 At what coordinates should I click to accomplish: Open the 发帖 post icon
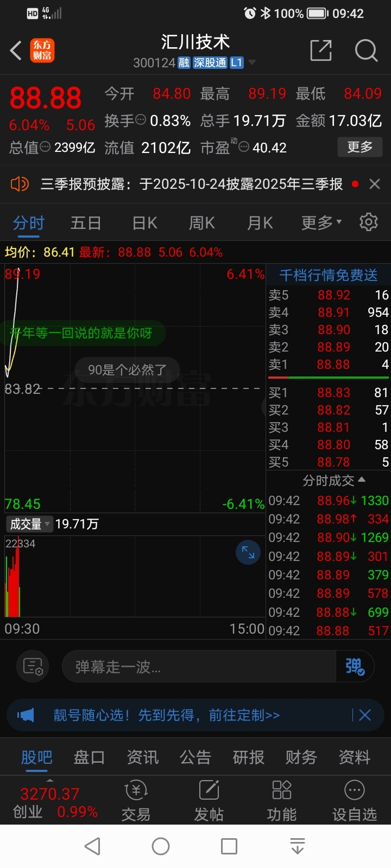pos(209,801)
